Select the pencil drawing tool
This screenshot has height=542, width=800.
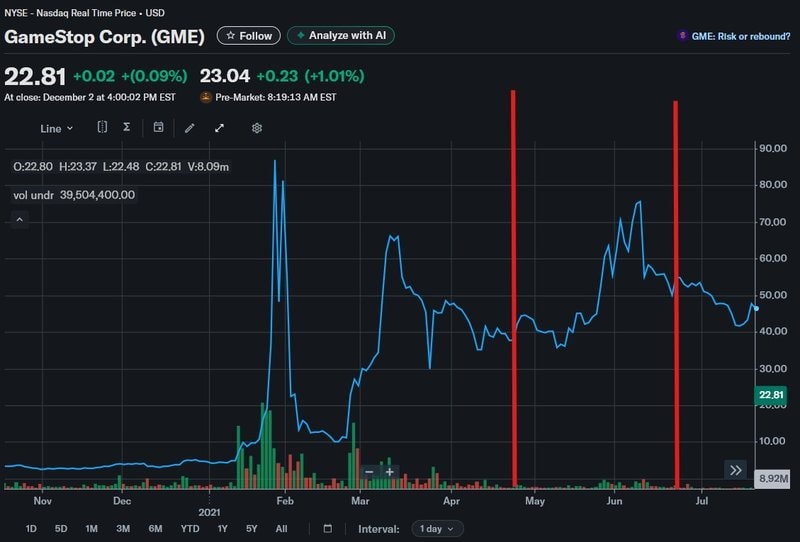click(x=189, y=128)
